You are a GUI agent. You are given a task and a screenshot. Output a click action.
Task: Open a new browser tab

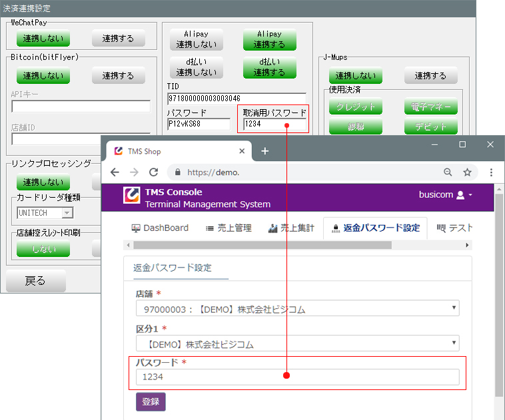click(264, 151)
